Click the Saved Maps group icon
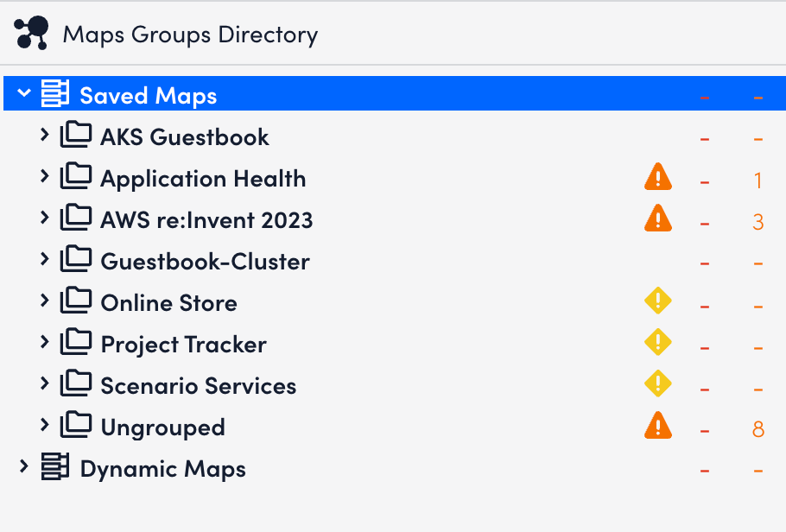This screenshot has height=532, width=786. pyautogui.click(x=55, y=93)
